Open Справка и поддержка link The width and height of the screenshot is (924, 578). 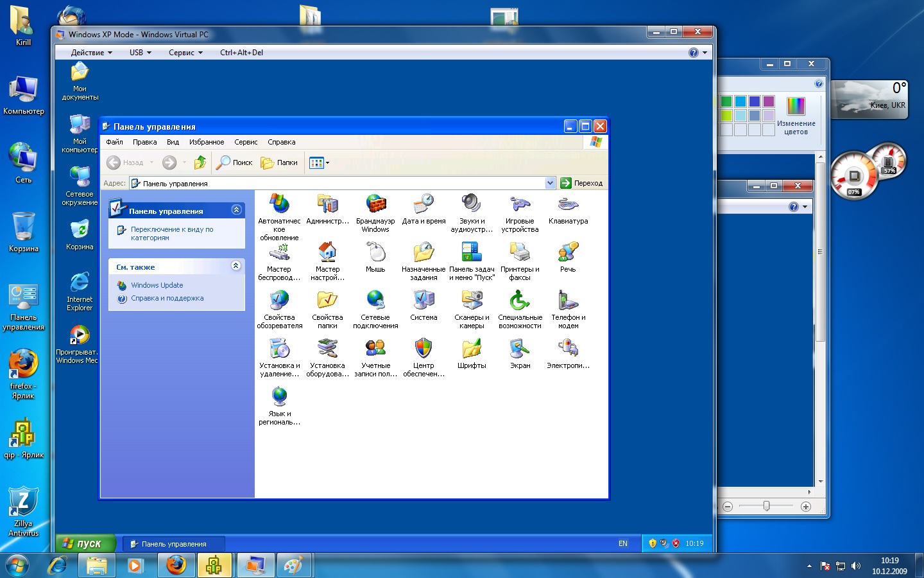coord(167,298)
